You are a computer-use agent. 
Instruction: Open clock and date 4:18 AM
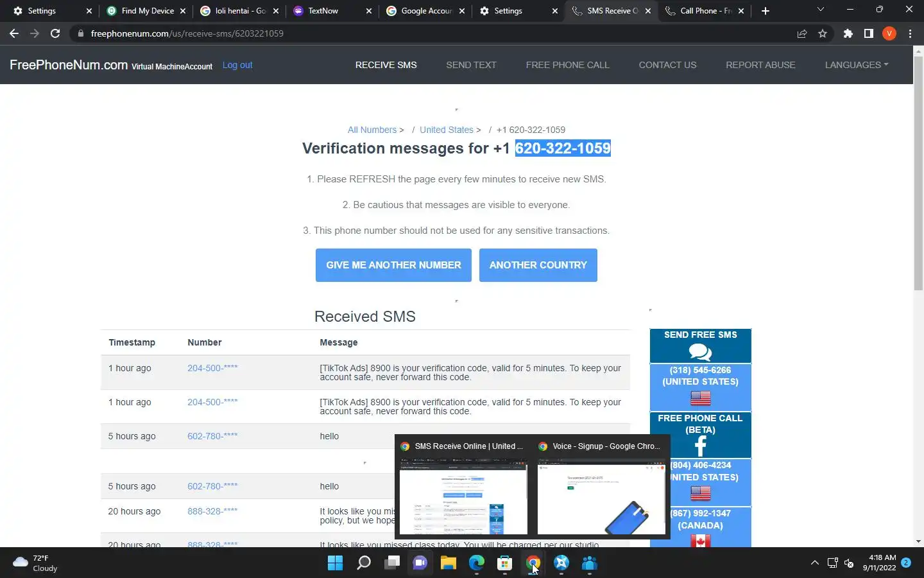(x=879, y=563)
